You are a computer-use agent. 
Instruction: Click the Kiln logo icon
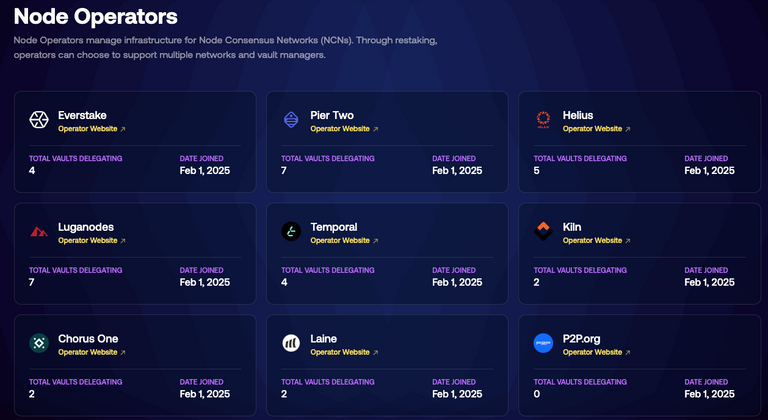pyautogui.click(x=543, y=233)
